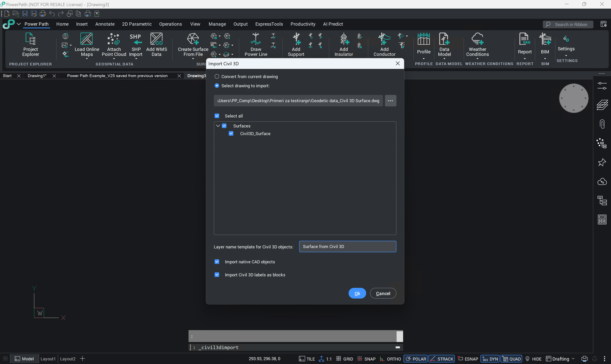Open the ExpressTools ribbon tab
The height and width of the screenshot is (364, 611).
pos(269,24)
